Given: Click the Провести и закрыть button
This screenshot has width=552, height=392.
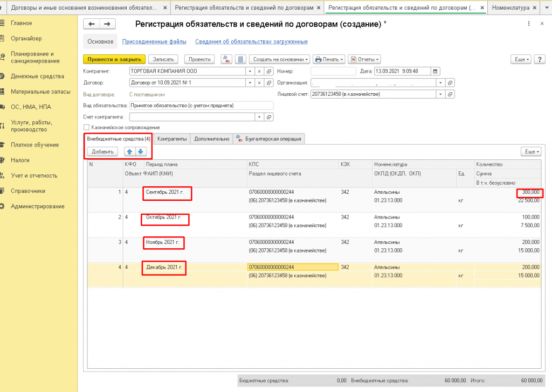Looking at the screenshot, I should point(114,59).
